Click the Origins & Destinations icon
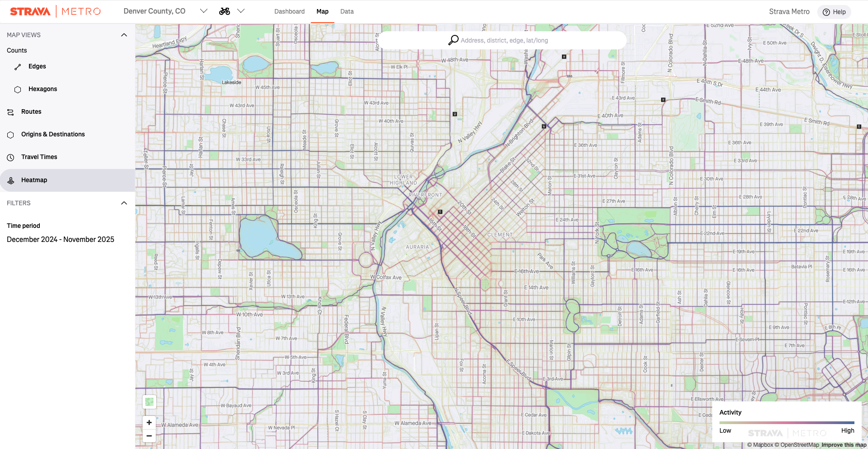Image resolution: width=868 pixels, height=449 pixels. pyautogui.click(x=10, y=135)
